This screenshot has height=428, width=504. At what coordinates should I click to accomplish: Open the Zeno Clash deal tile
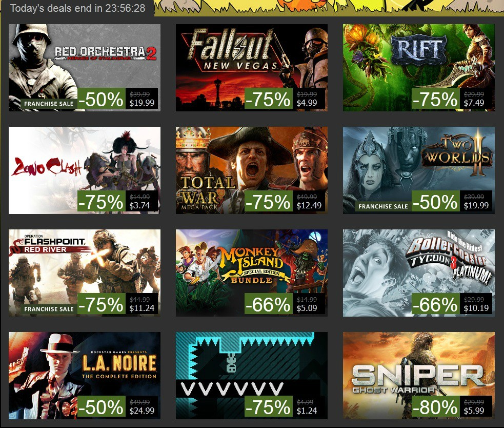(x=85, y=170)
